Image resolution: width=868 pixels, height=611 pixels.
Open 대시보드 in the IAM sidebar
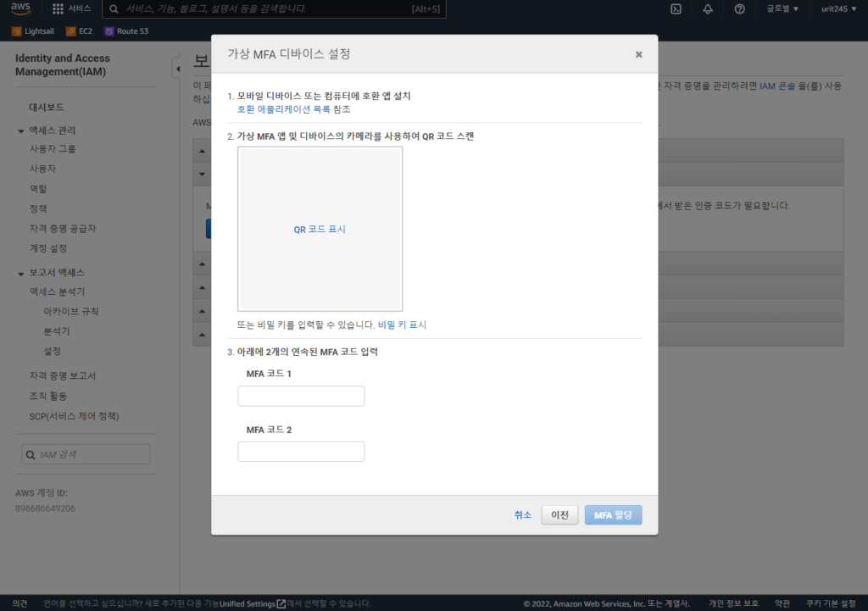tap(47, 107)
